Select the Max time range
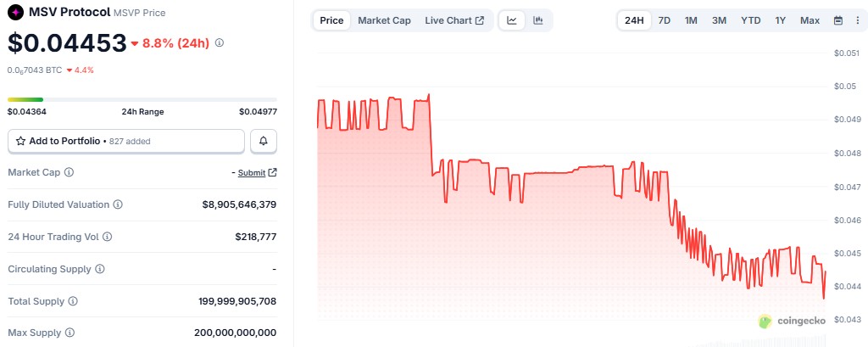Image resolution: width=868 pixels, height=347 pixels. click(x=810, y=20)
